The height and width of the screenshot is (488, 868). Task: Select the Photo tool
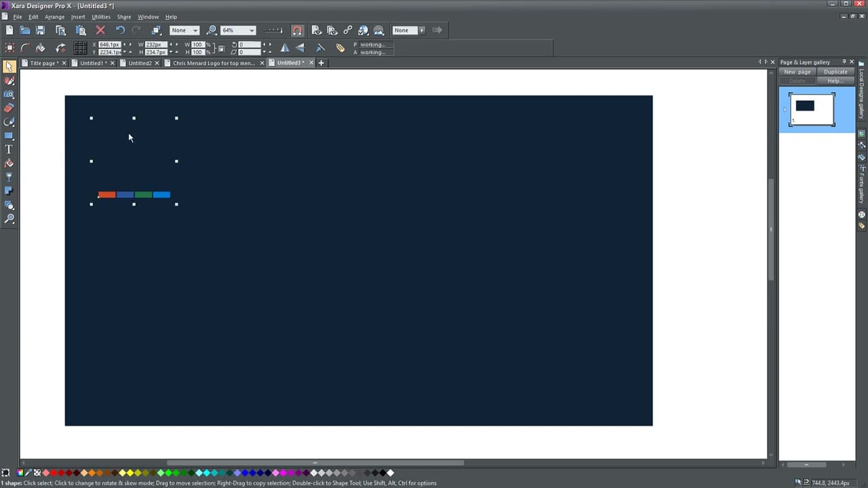pyautogui.click(x=9, y=95)
